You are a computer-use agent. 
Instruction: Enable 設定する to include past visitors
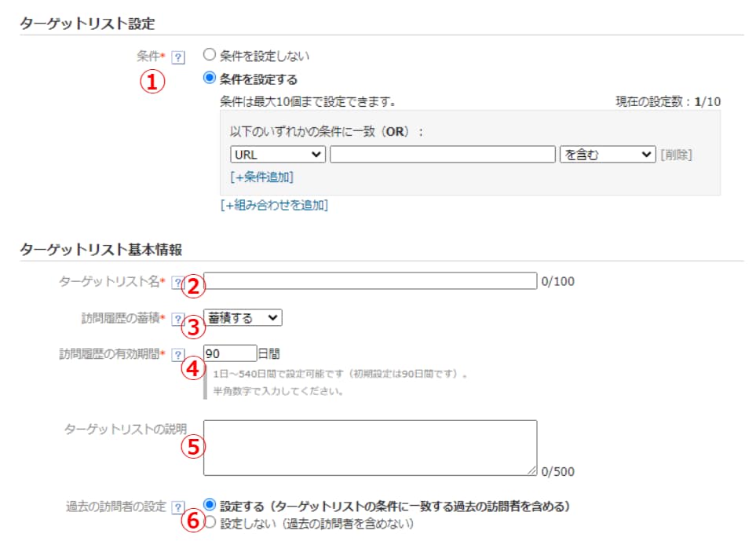[210, 506]
